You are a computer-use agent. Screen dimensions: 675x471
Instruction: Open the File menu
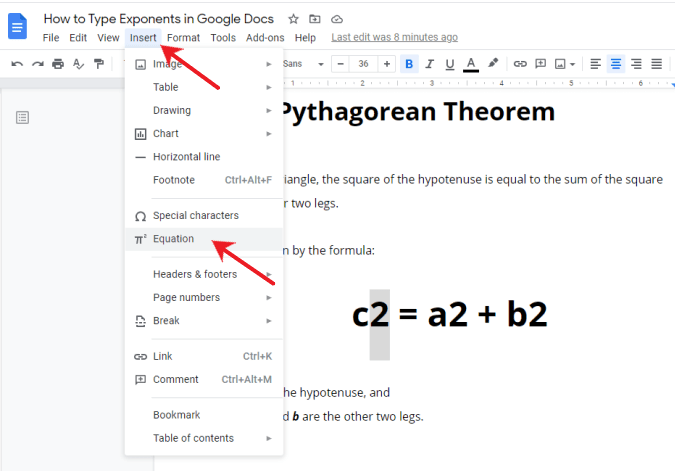(x=51, y=38)
